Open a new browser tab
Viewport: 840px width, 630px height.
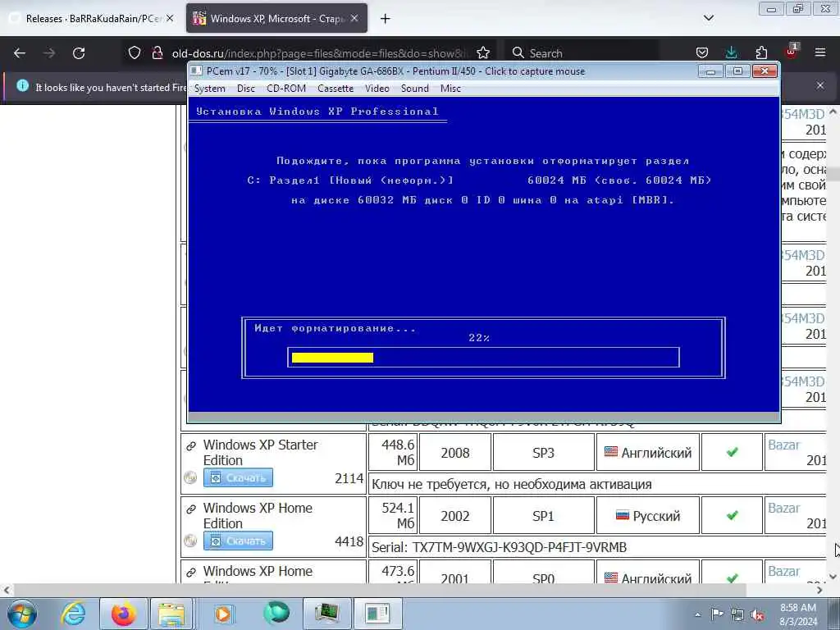click(386, 19)
